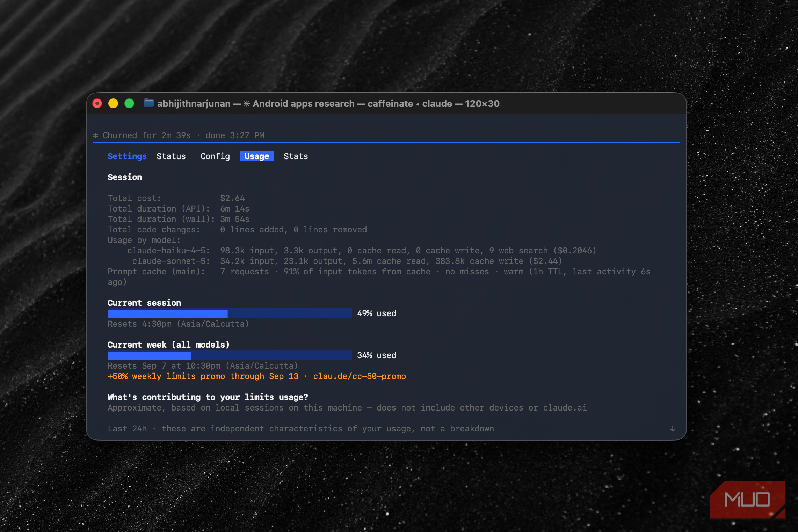Click the '34% used' value
Image resolution: width=798 pixels, height=532 pixels.
click(x=377, y=355)
